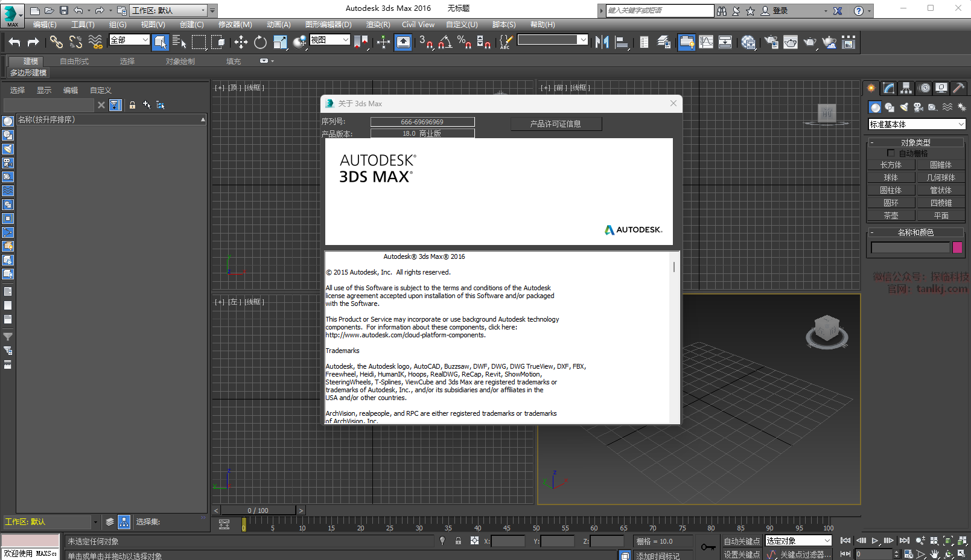The image size is (971, 560).
Task: Toggle Angle Snap in the toolbar
Action: point(445,42)
